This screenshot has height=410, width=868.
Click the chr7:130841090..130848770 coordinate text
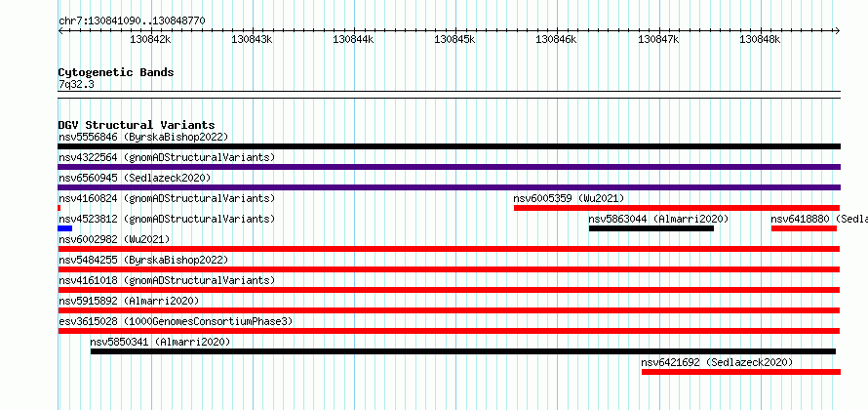click(x=132, y=21)
